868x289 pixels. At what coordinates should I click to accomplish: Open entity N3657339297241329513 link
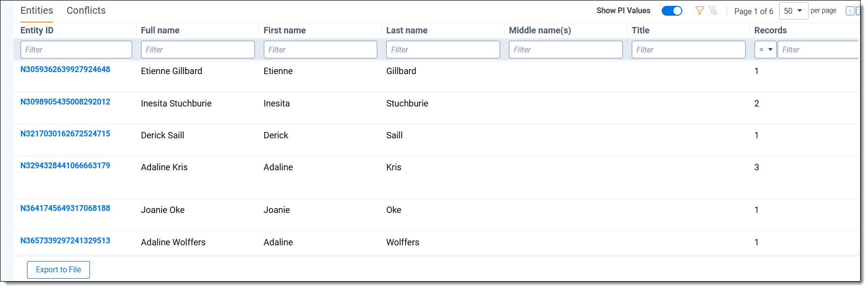(65, 240)
